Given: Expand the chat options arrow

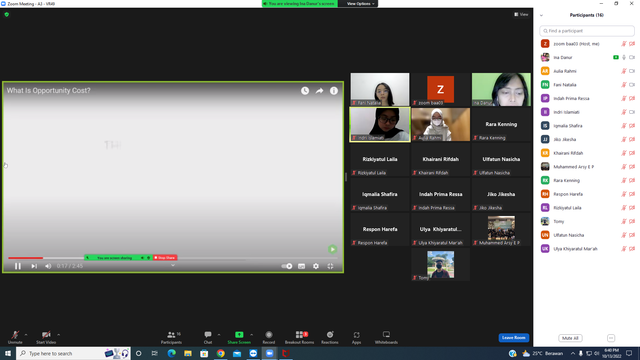Looking at the screenshot, I should (x=219, y=335).
